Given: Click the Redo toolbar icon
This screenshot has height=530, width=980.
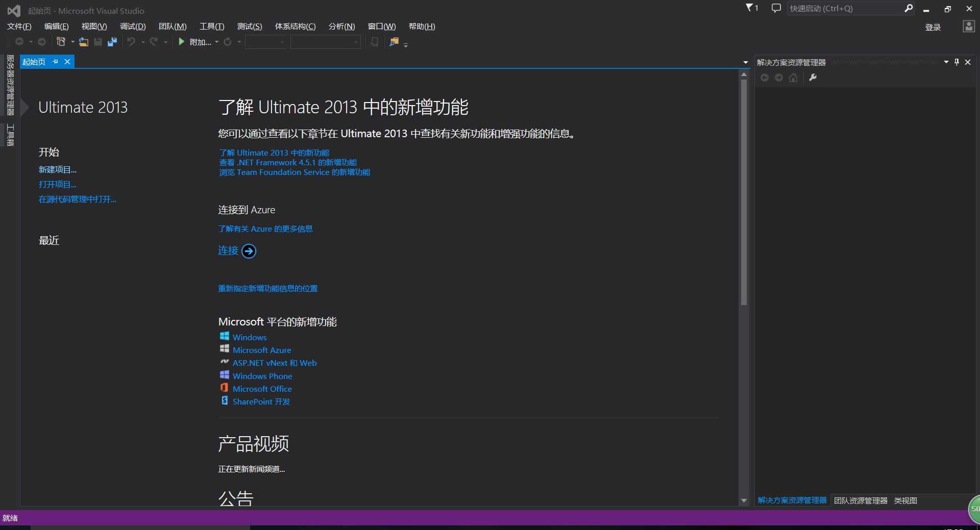Looking at the screenshot, I should click(154, 42).
